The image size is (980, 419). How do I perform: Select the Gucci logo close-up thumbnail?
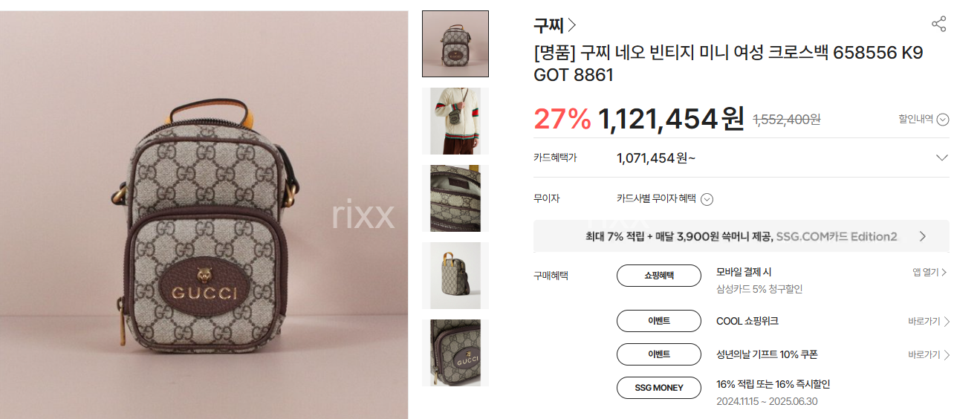[x=455, y=353]
